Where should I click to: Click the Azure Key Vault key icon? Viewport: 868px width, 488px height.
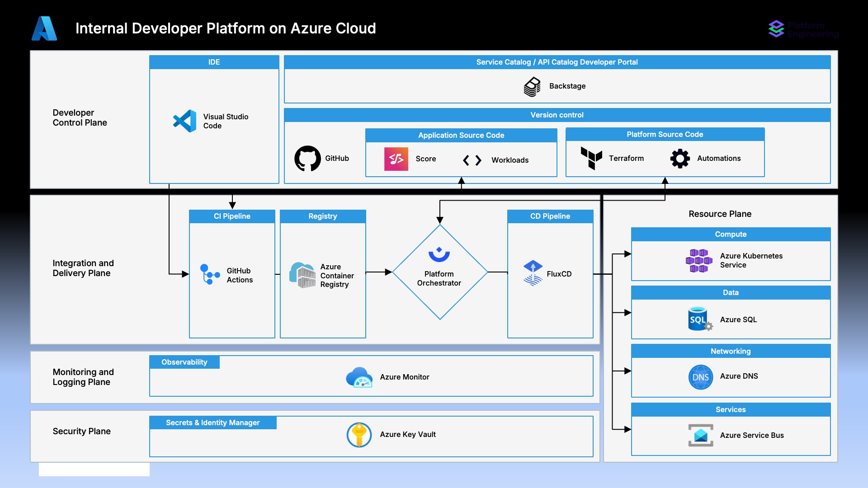click(359, 435)
